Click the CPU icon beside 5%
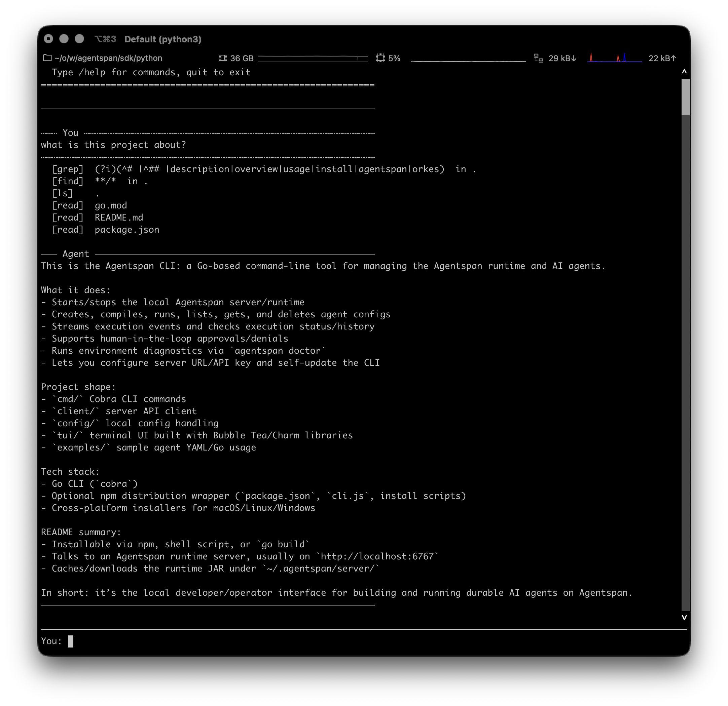Viewport: 728px width, 706px height. coord(380,58)
